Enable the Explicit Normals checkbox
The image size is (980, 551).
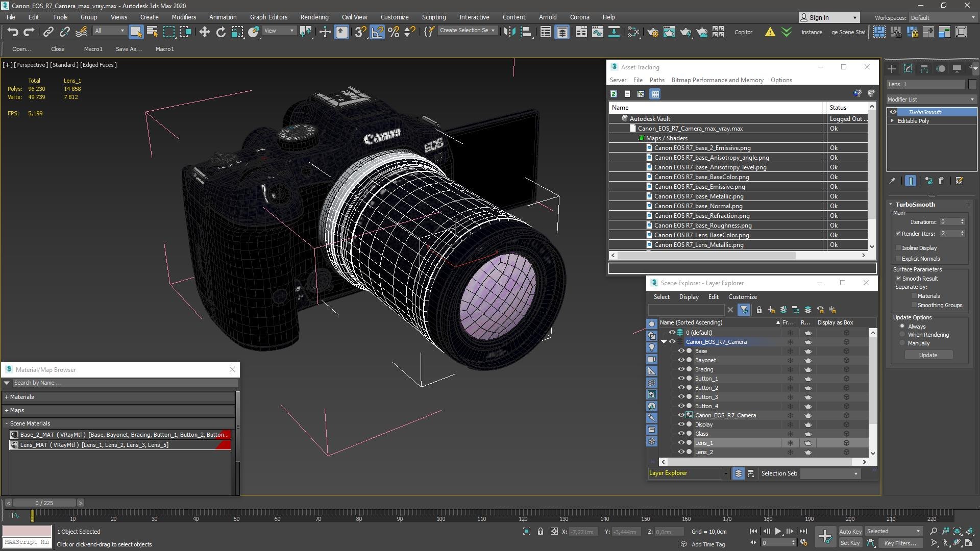click(898, 259)
